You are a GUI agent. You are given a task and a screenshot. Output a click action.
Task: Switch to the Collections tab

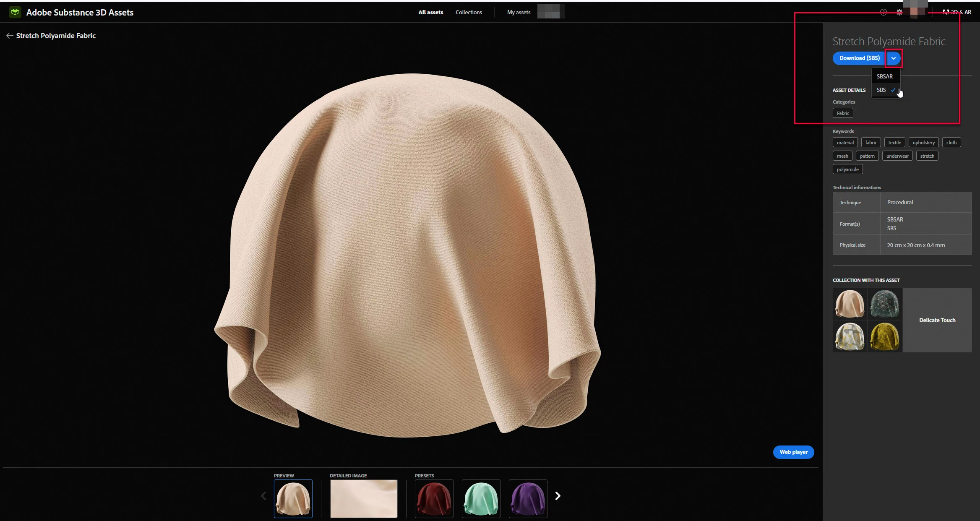point(469,12)
